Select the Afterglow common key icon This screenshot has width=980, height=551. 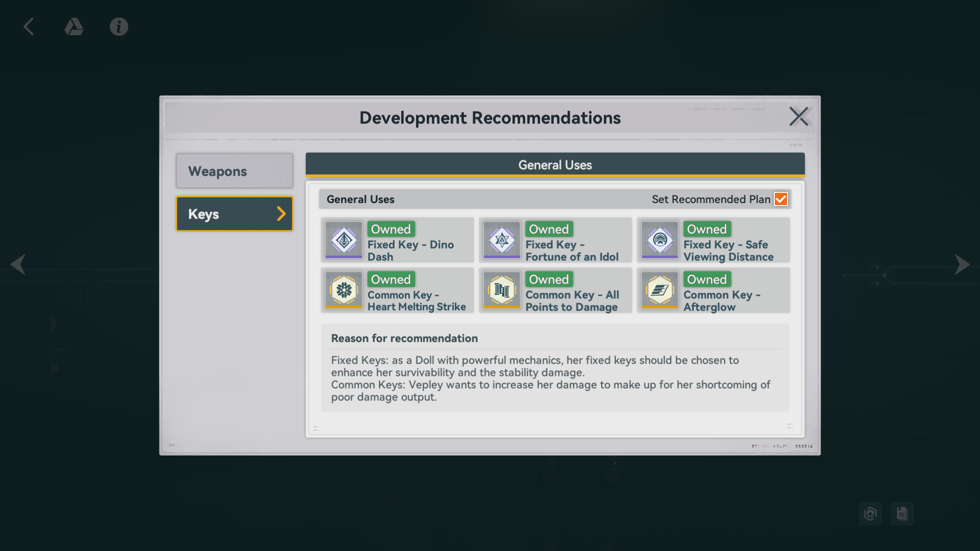tap(660, 290)
